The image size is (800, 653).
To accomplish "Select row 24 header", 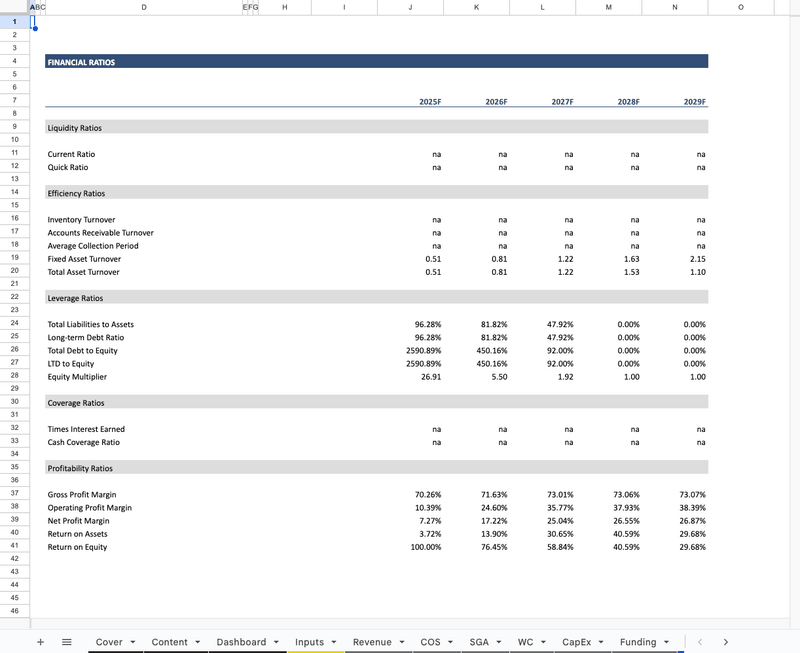I will (15, 324).
